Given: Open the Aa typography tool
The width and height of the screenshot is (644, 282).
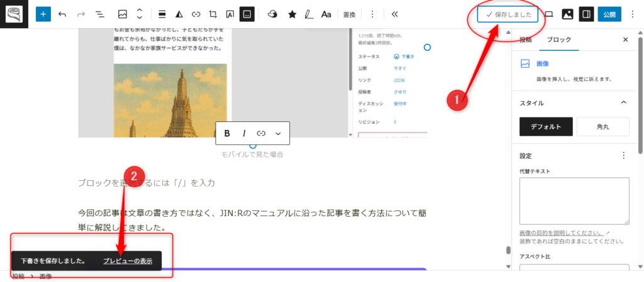Looking at the screenshot, I should point(326,14).
